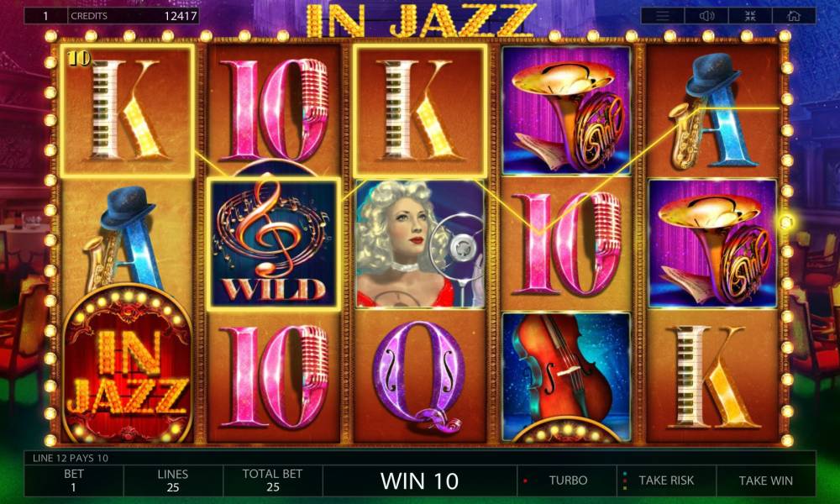840x504 pixels.
Task: Click the top-left piano K symbol
Action: coord(127,111)
